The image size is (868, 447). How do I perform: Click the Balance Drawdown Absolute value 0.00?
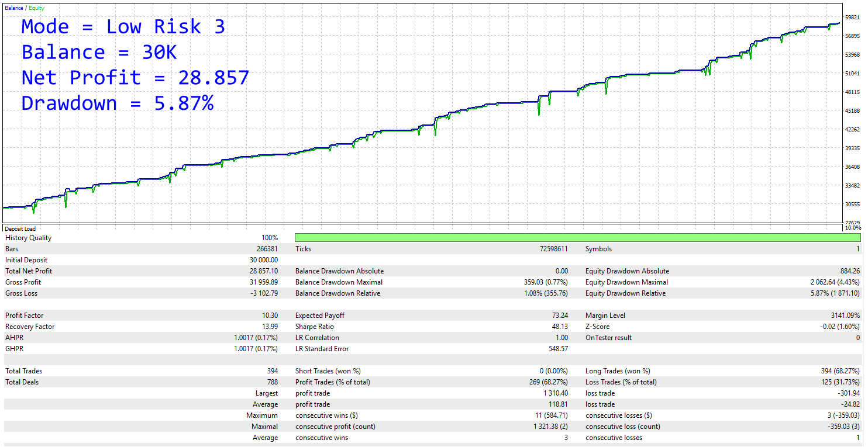click(562, 271)
